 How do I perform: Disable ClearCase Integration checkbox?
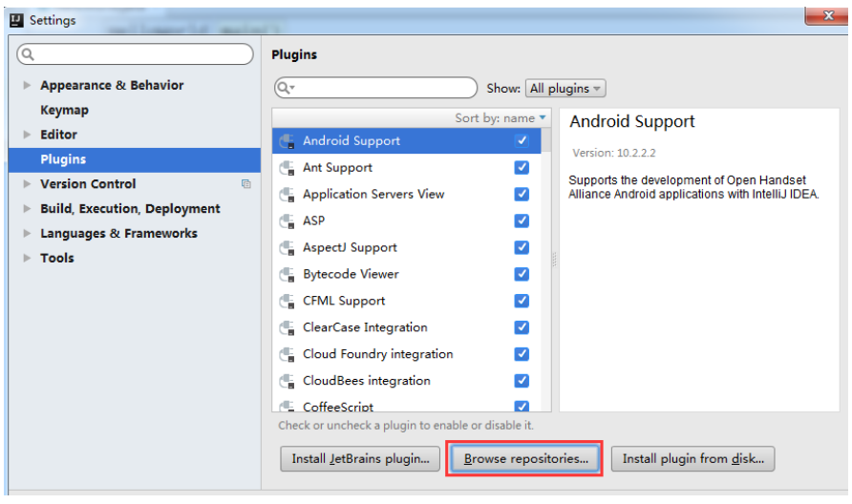pyautogui.click(x=522, y=327)
